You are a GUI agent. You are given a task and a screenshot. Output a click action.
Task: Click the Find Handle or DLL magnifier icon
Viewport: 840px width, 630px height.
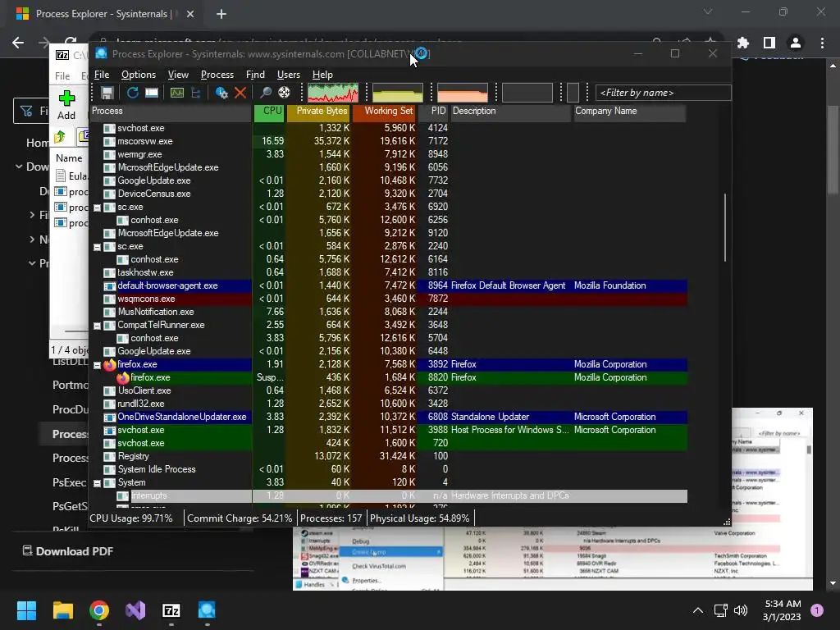coord(265,93)
